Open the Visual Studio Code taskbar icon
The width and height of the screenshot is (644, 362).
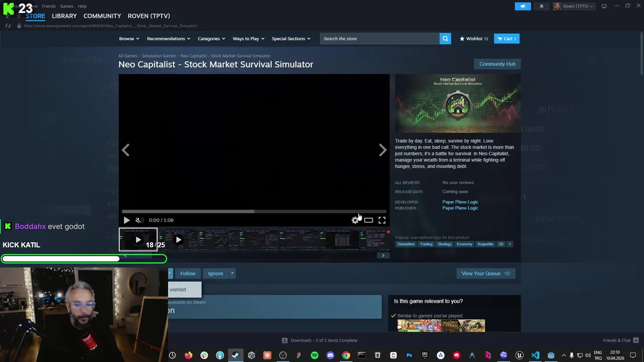click(x=535, y=355)
